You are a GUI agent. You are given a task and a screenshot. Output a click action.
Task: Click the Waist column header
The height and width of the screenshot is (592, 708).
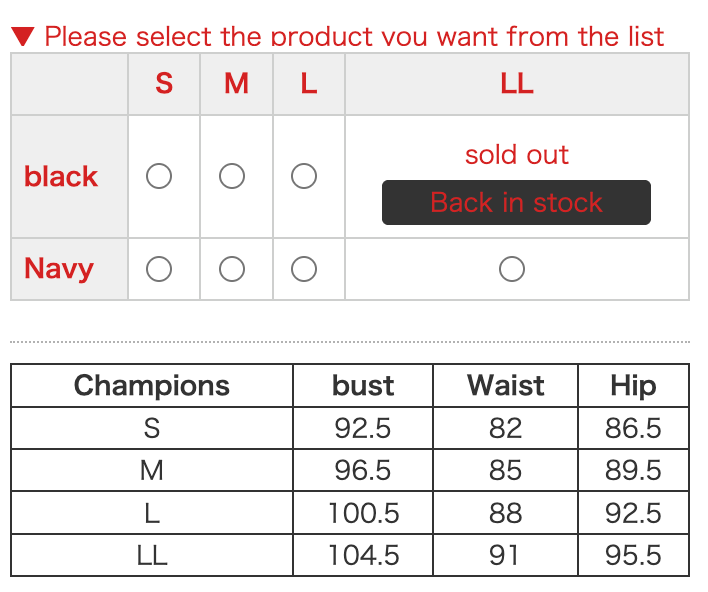[506, 386]
